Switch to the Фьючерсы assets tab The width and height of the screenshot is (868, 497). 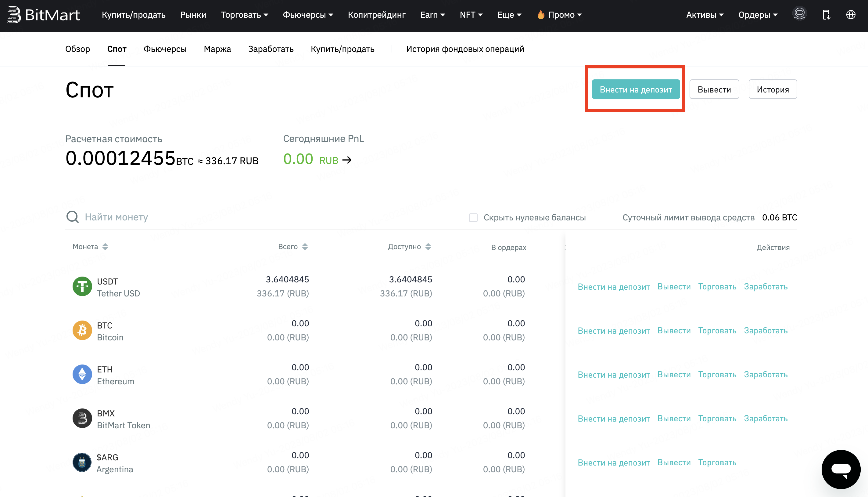coord(165,49)
